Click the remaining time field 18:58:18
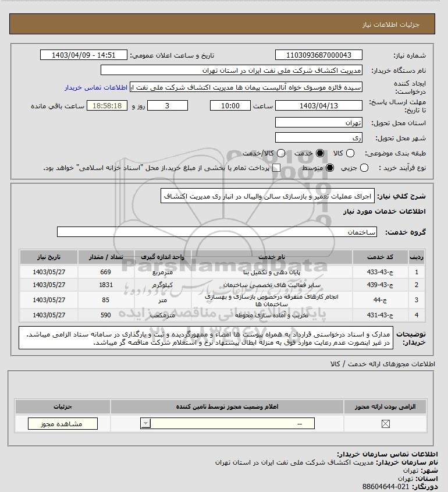This screenshot has height=492, width=448. 107,106
